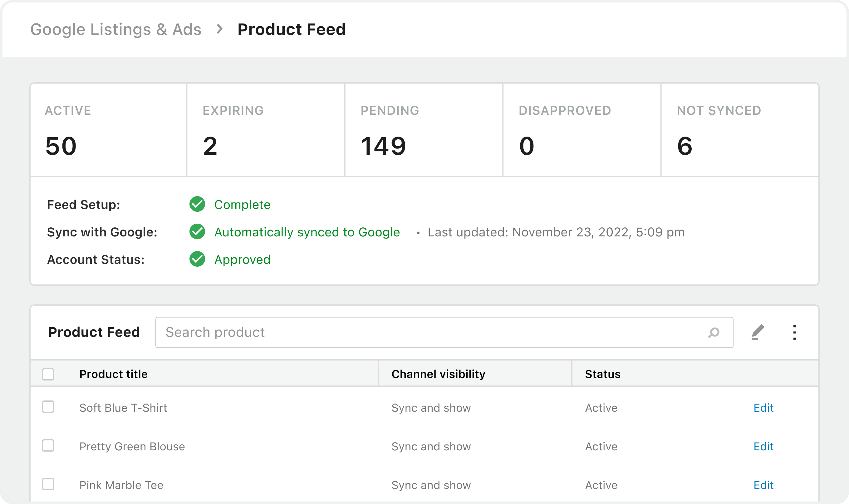The height and width of the screenshot is (504, 849).
Task: Click the Sync with Google checkmark icon
Action: tap(197, 232)
